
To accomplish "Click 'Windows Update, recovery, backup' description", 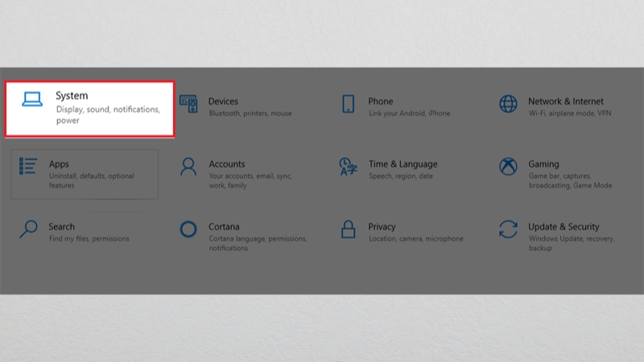I will click(572, 244).
